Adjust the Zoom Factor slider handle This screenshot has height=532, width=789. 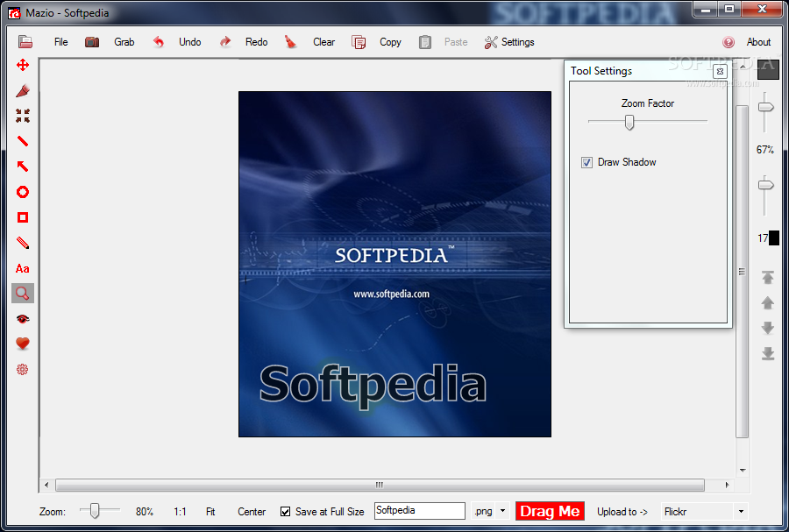tap(629, 122)
